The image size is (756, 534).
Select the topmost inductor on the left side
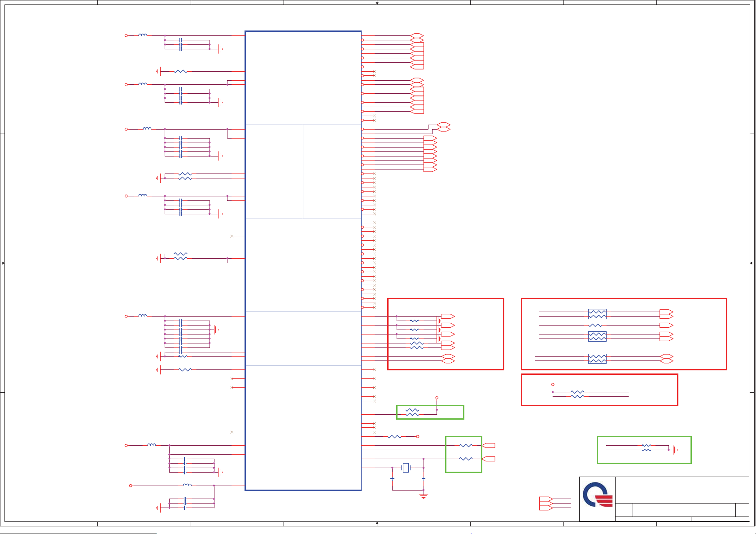[143, 35]
